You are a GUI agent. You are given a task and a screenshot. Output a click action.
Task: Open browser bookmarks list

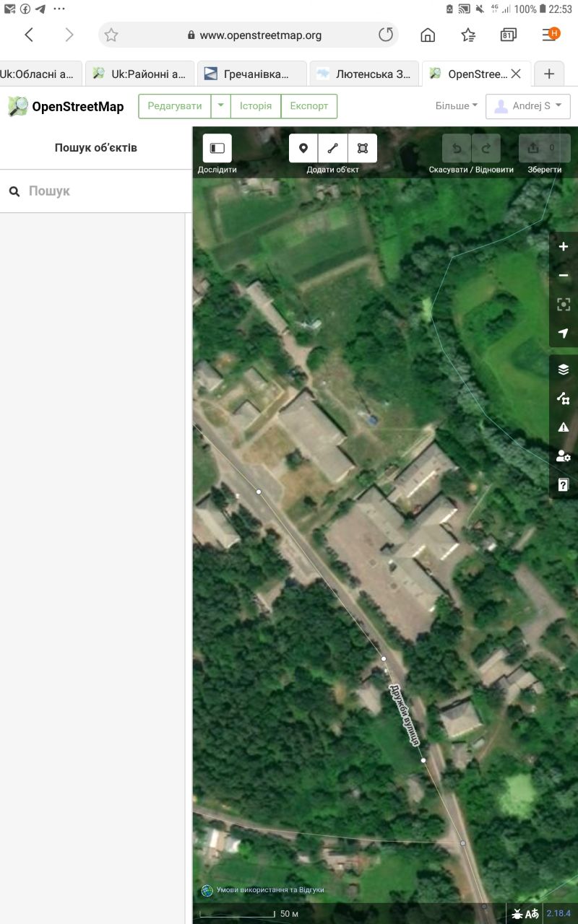pyautogui.click(x=468, y=35)
